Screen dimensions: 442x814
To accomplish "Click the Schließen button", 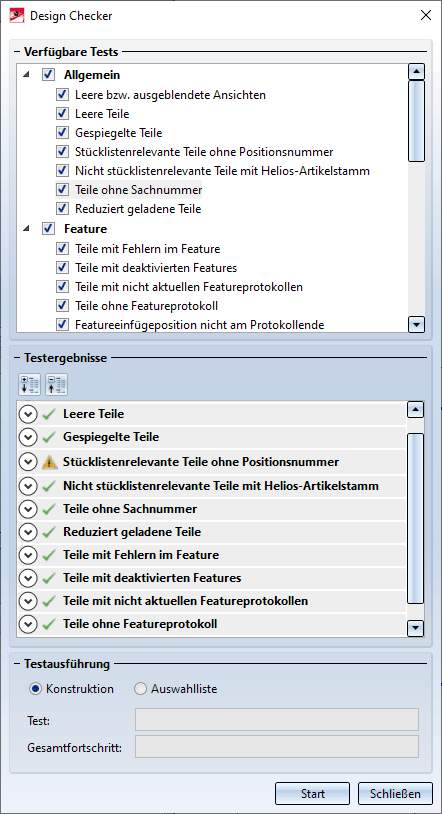I will pos(395,794).
